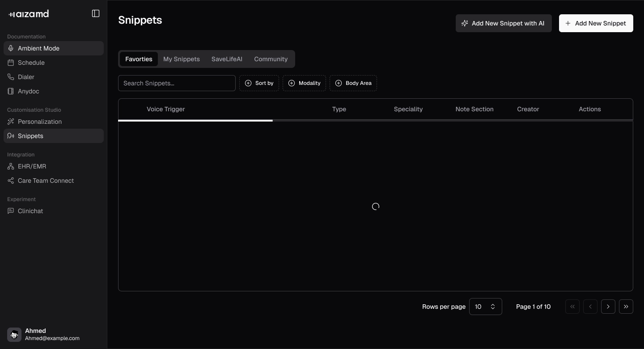Go to the previous page
The height and width of the screenshot is (349, 644).
click(590, 307)
